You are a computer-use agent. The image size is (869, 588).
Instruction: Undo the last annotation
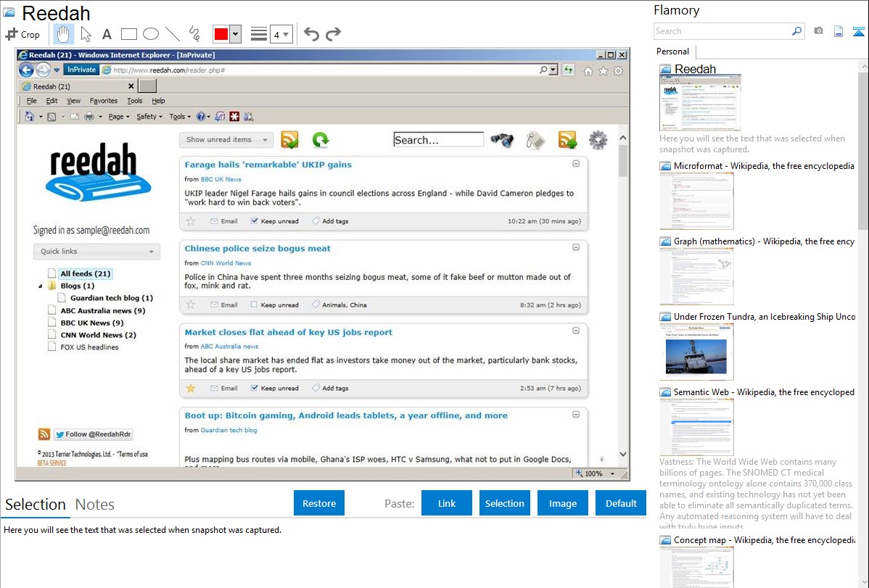coord(311,34)
